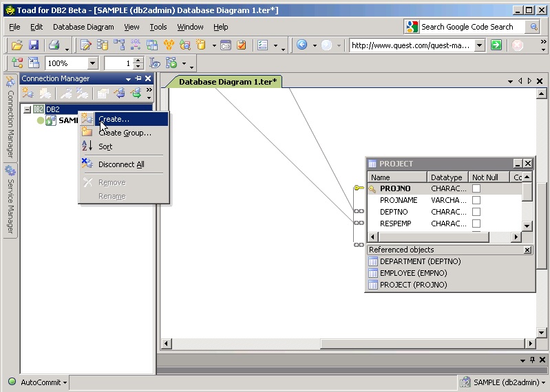Image resolution: width=550 pixels, height=392 pixels.
Task: Click the yellow database cylinder icon
Action: [201, 45]
